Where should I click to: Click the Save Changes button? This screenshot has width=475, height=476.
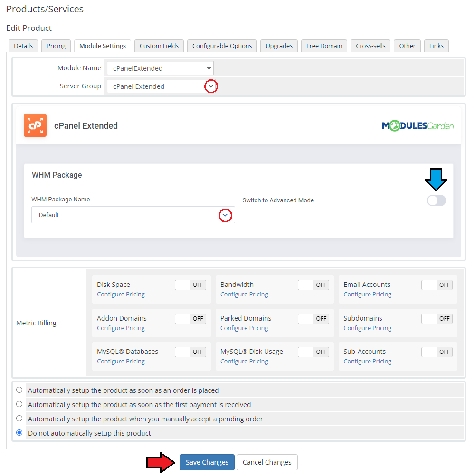[x=207, y=462]
